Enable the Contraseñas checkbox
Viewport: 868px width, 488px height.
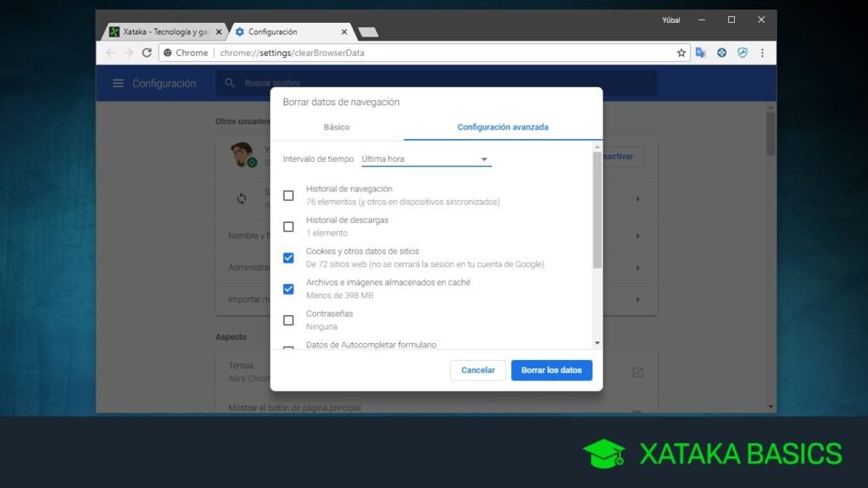click(288, 319)
